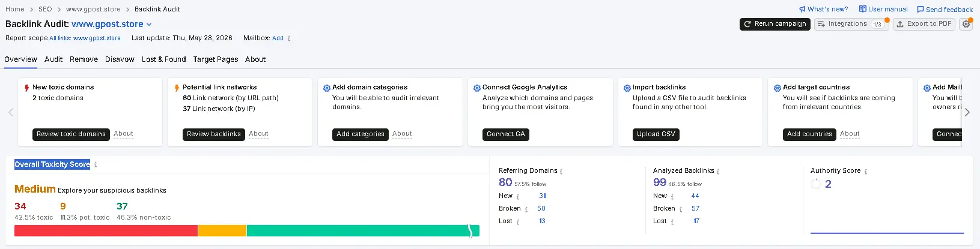Screen dimensions: 980x249
Task: Open the Integrations button
Action: click(851, 24)
